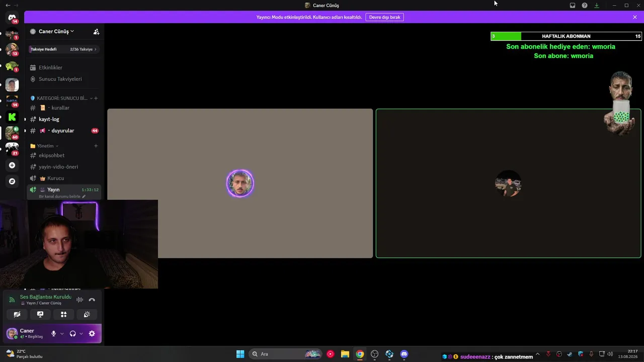Edit the channel status pencil
Image resolution: width=644 pixels, height=362 pixels.
click(x=84, y=197)
